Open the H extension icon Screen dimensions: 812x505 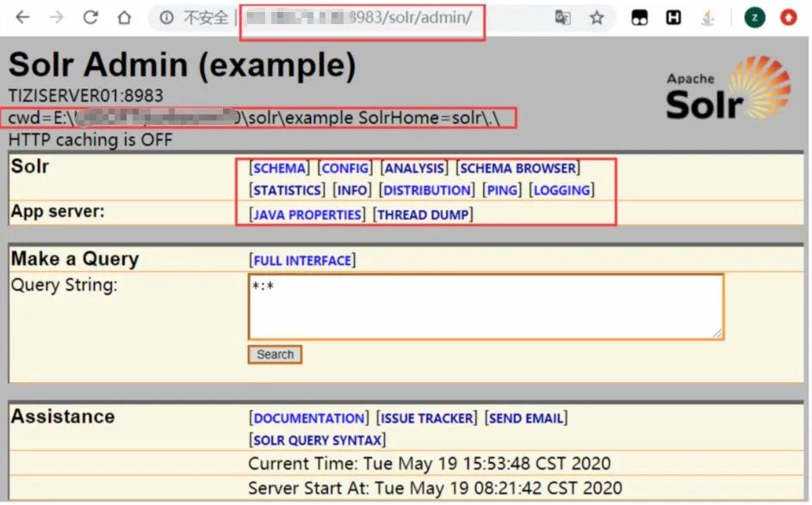coord(673,18)
